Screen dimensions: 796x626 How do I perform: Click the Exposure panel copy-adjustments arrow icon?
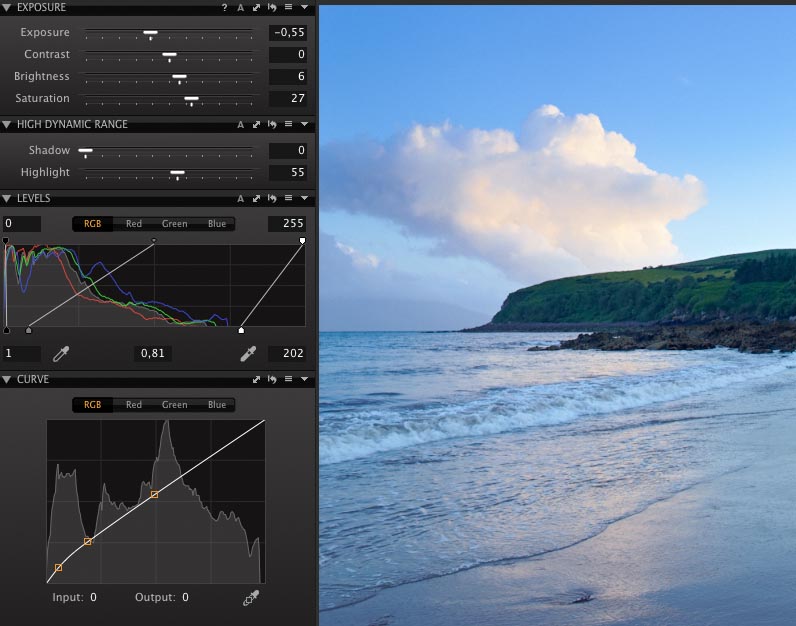256,8
